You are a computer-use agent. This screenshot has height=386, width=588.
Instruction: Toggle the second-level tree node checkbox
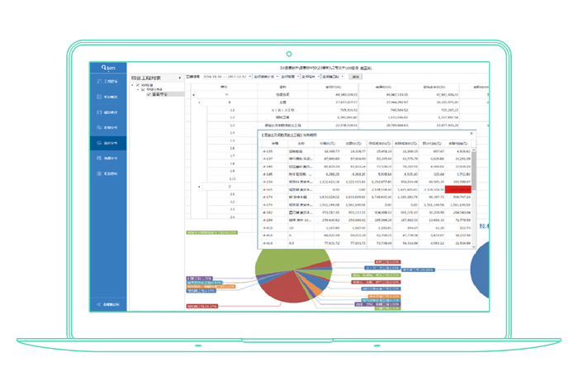pyautogui.click(x=143, y=89)
